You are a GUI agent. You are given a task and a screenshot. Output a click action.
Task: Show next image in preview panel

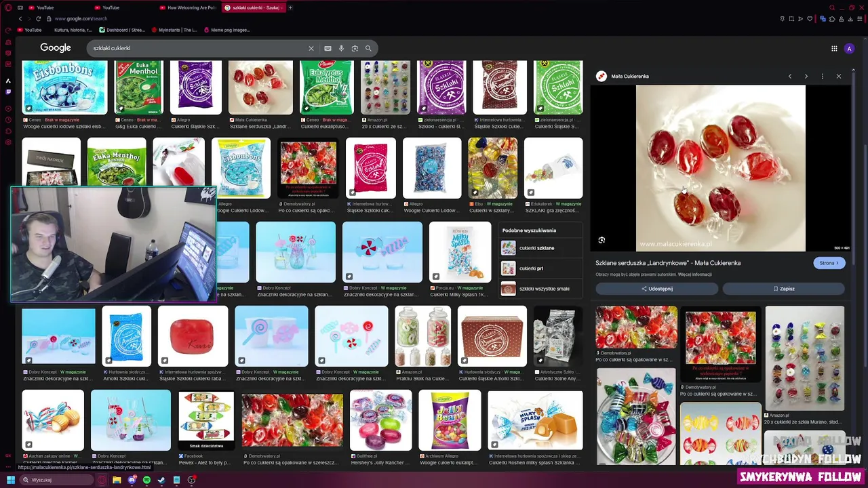click(x=806, y=76)
